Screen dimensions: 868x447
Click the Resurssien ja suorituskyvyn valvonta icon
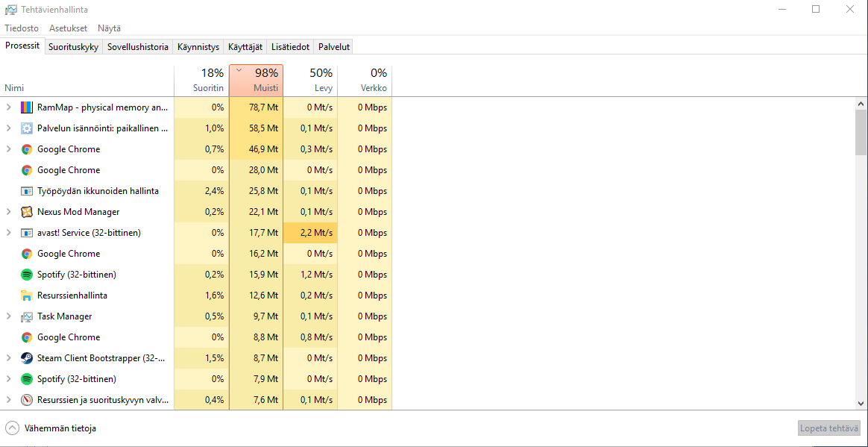pyautogui.click(x=27, y=400)
